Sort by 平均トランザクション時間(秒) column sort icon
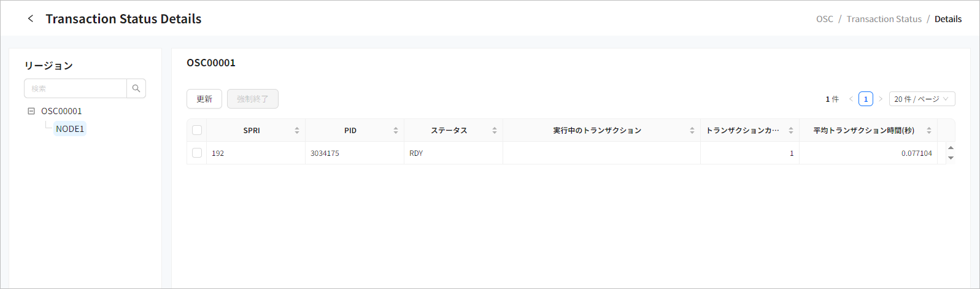The height and width of the screenshot is (289, 980). click(929, 130)
